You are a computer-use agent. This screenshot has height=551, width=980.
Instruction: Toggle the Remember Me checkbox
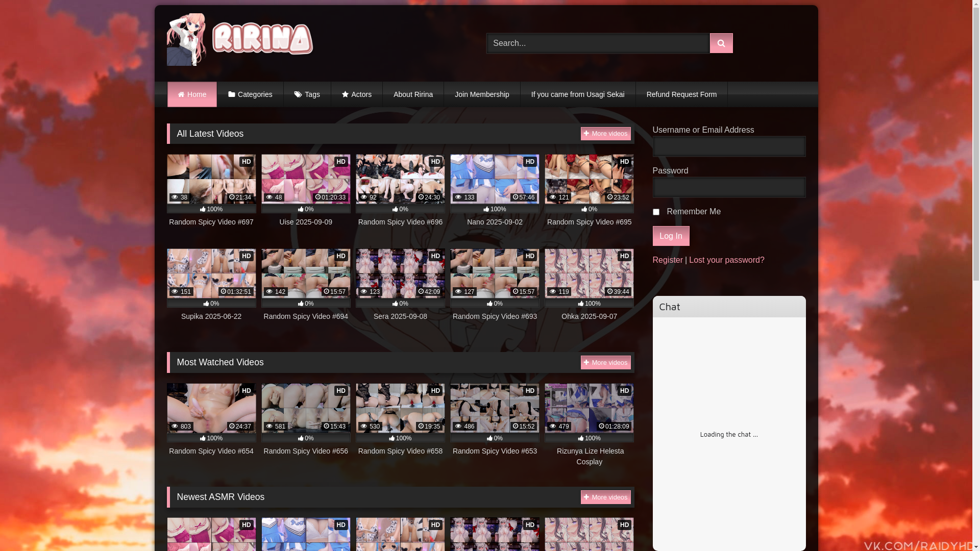[656, 212]
